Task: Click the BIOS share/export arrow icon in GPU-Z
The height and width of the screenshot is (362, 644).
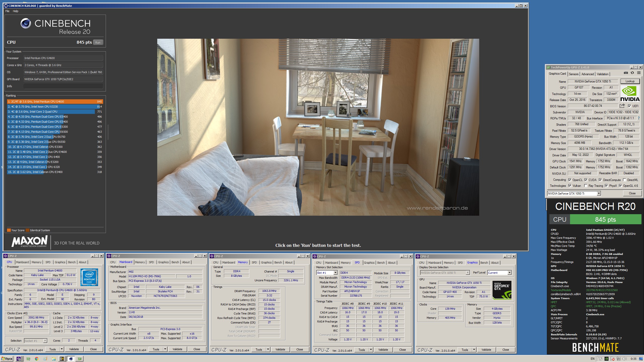Action: click(x=622, y=106)
